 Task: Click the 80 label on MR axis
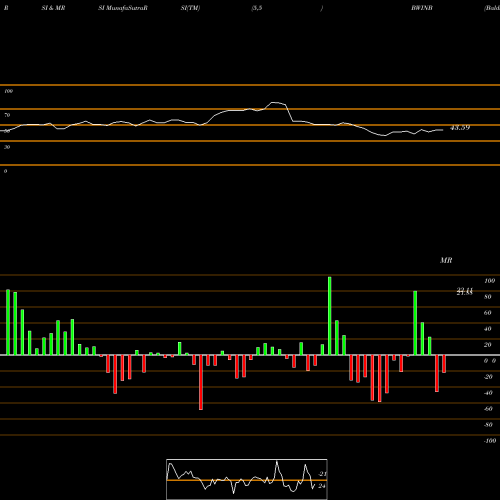(x=488, y=297)
